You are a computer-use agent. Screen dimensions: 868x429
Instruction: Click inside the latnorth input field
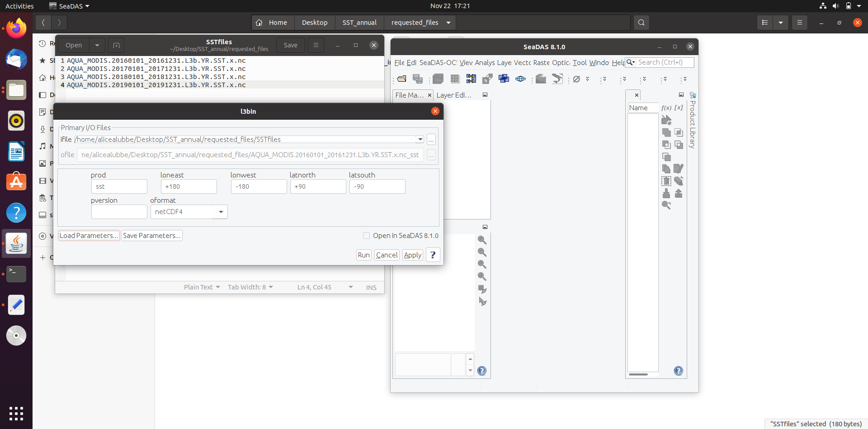pyautogui.click(x=318, y=187)
